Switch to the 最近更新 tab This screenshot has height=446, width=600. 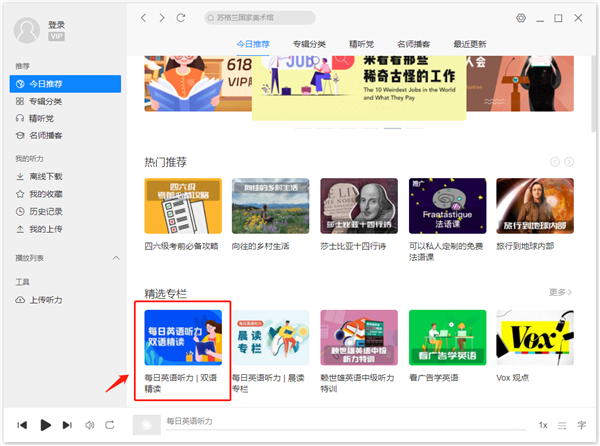coord(470,44)
